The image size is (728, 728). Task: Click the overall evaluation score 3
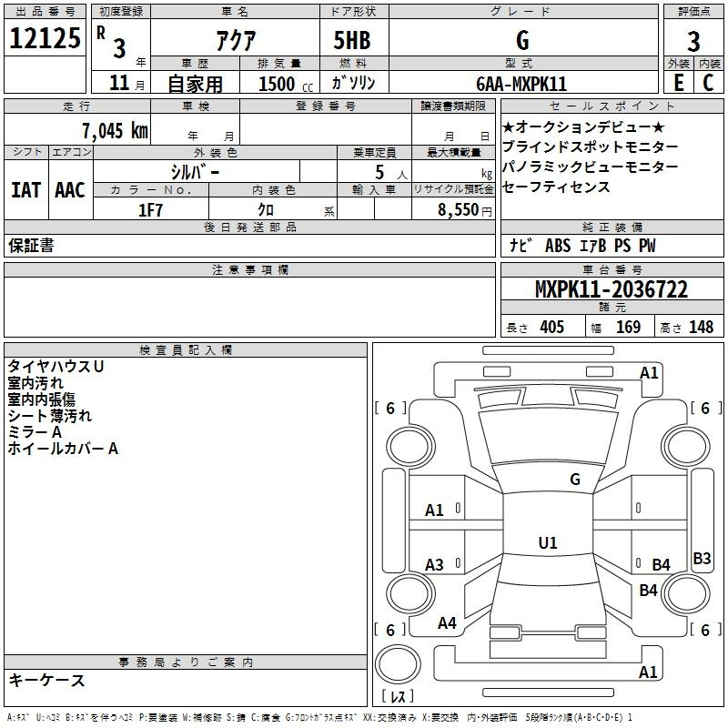(693, 41)
